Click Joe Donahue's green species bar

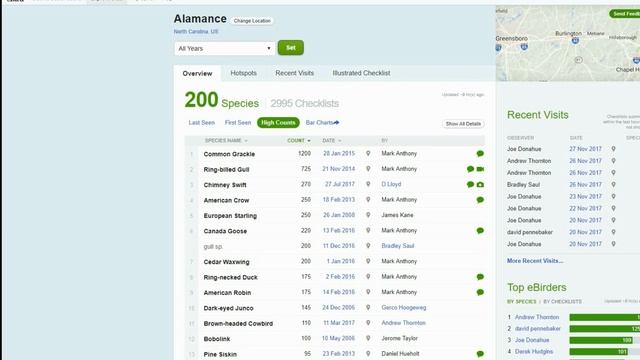click(x=601, y=340)
